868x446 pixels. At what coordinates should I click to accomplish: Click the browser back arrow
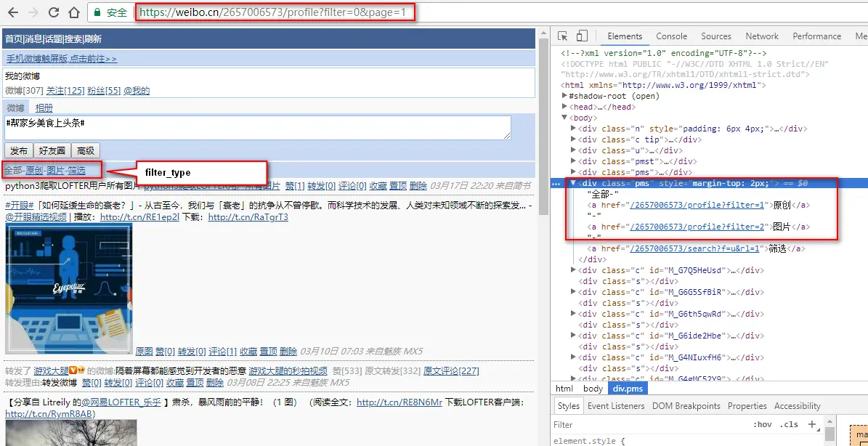[12, 12]
